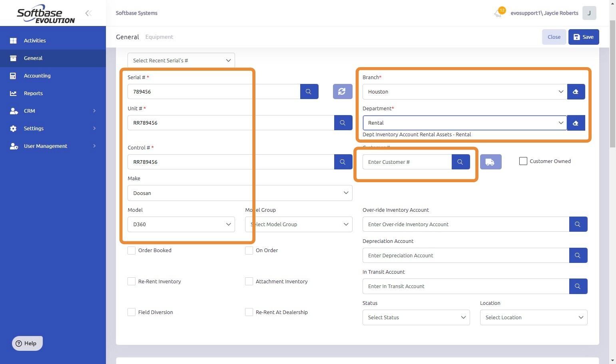This screenshot has height=364, width=616.
Task: Click the User Management person icon
Action: [x=14, y=146]
